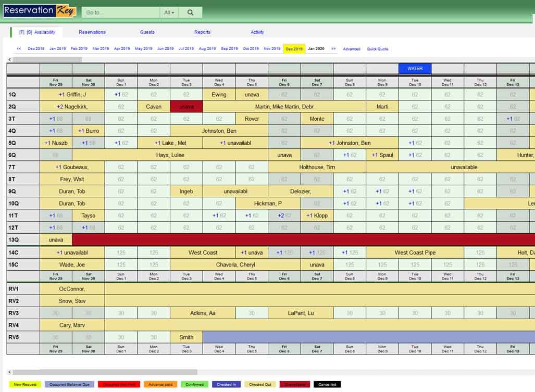Open the All search filter dropdown
535x392 pixels.
168,12
